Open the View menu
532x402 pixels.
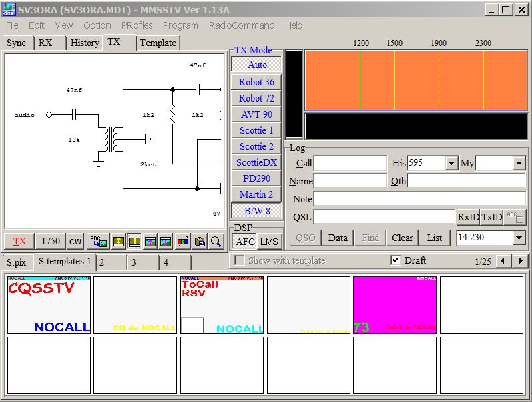[64, 25]
